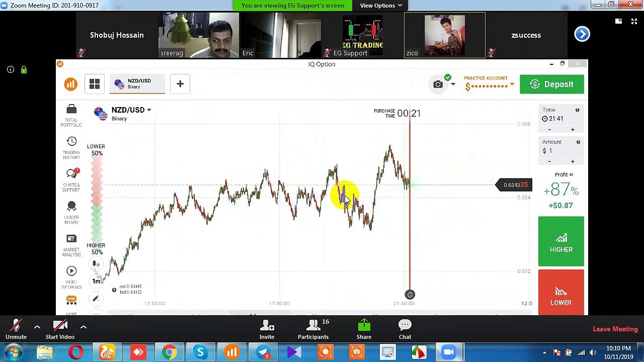Image resolution: width=644 pixels, height=362 pixels.
Task: Open the Total Portfolio panel
Action: click(x=71, y=115)
